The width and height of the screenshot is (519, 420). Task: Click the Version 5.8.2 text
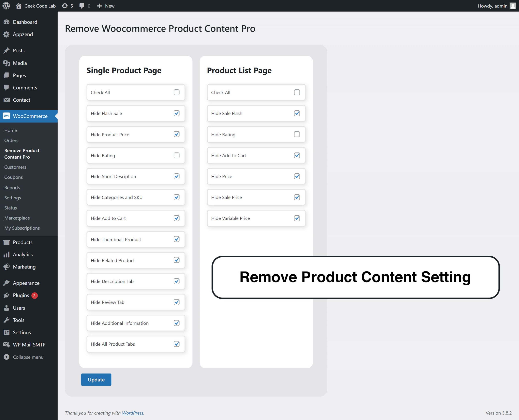[499, 413]
